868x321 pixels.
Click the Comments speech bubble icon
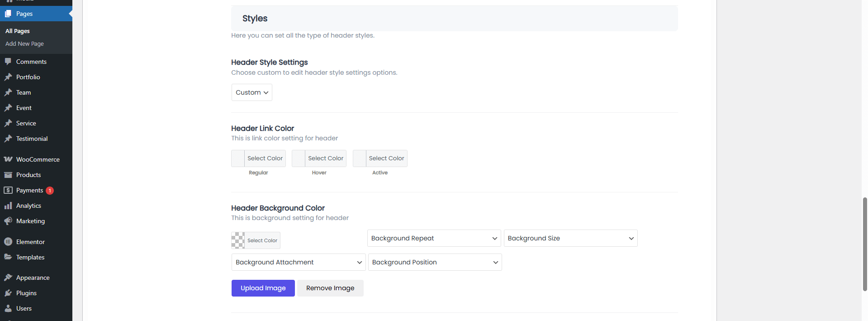tap(8, 62)
